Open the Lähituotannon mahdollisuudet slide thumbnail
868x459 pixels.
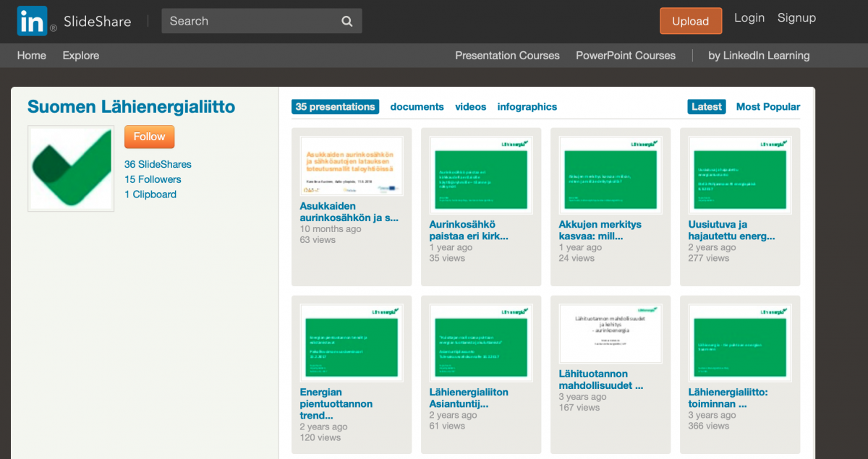[610, 333]
